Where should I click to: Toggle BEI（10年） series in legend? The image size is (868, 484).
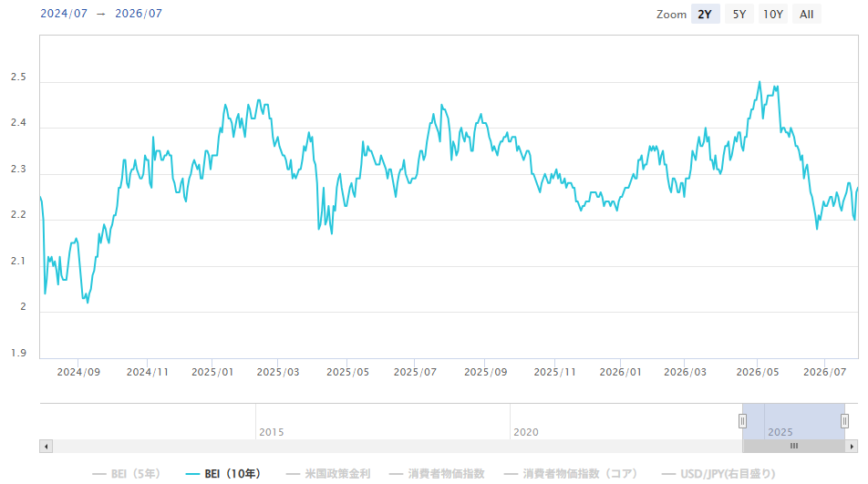222,473
